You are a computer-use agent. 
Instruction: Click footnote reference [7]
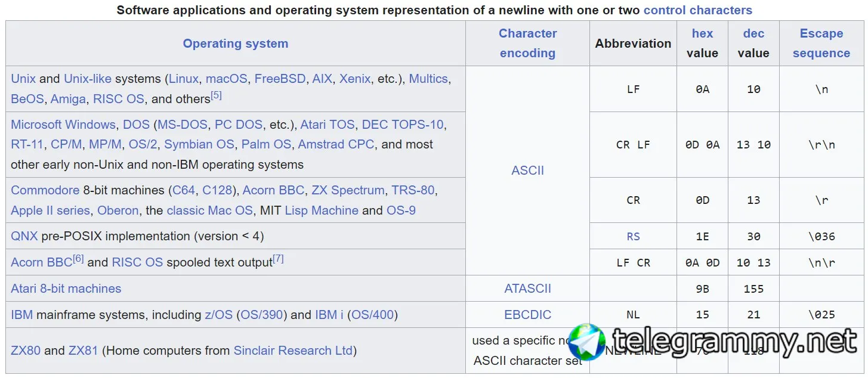278,259
